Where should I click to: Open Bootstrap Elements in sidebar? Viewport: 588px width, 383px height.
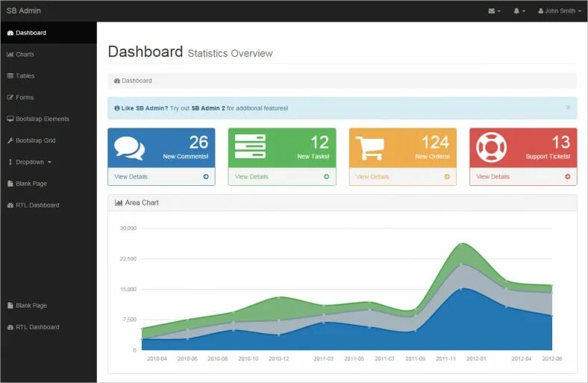[x=49, y=119]
